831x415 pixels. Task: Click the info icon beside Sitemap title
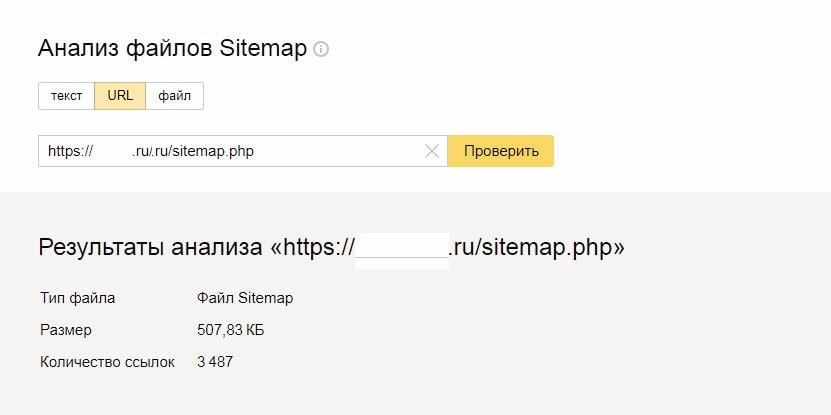321,49
